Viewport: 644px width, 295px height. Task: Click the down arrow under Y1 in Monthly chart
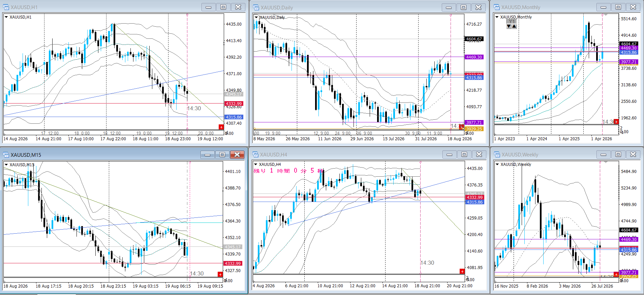[509, 26]
